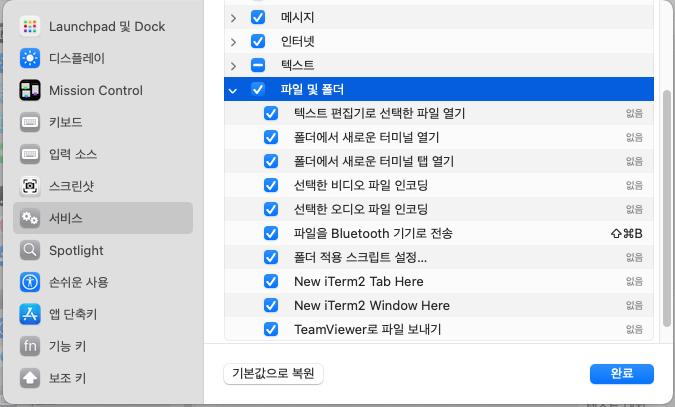Image resolution: width=675 pixels, height=407 pixels.
Task: Select the 텍스트 category label
Action: click(x=297, y=65)
